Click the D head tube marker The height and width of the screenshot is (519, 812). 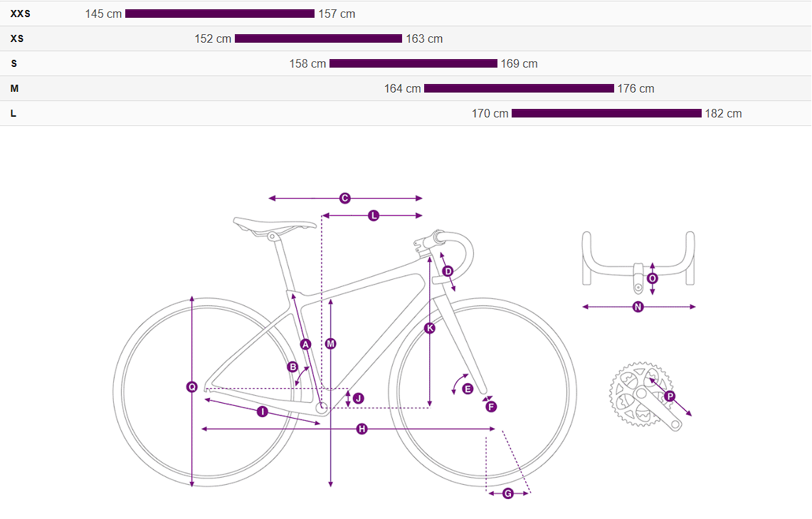448,271
